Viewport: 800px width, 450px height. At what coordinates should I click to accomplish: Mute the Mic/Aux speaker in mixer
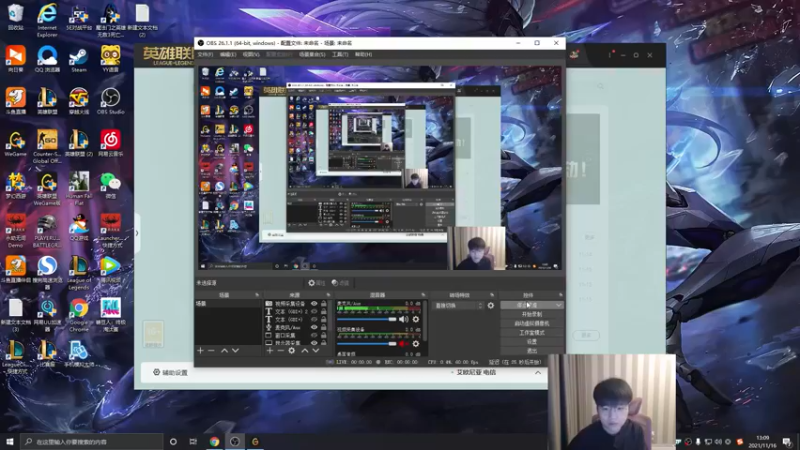404,319
